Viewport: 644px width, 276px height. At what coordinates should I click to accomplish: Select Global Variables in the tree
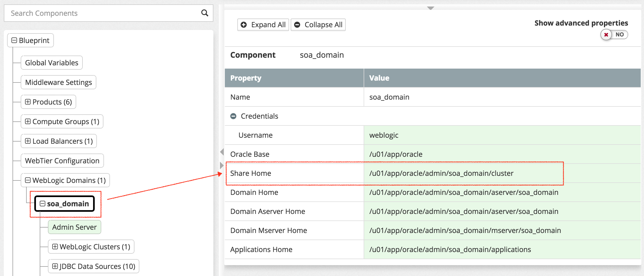(x=51, y=63)
